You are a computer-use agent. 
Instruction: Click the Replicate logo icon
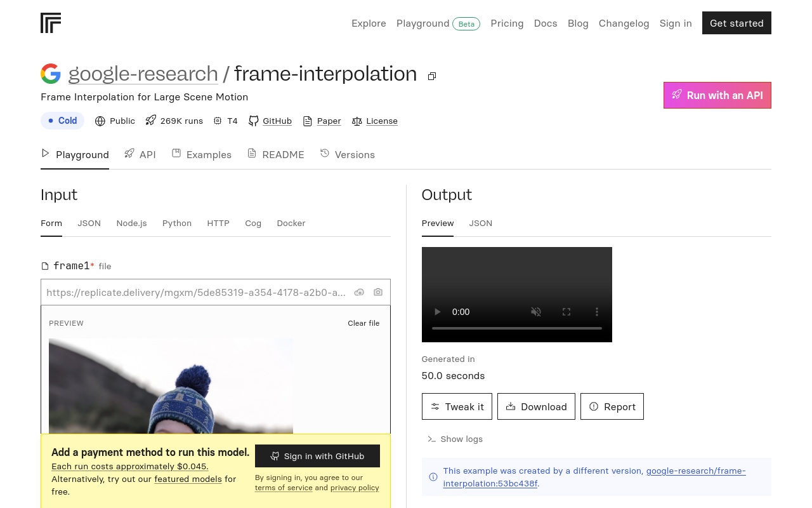tap(51, 23)
